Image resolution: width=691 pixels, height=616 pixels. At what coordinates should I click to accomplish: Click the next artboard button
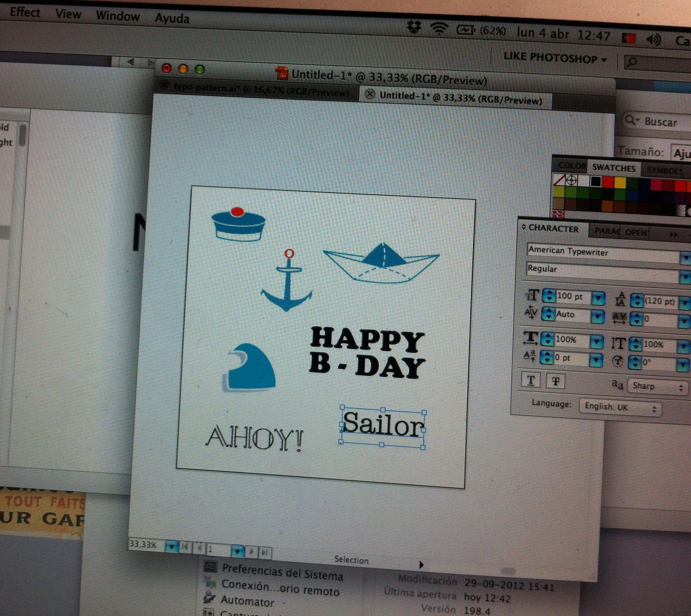point(251,551)
